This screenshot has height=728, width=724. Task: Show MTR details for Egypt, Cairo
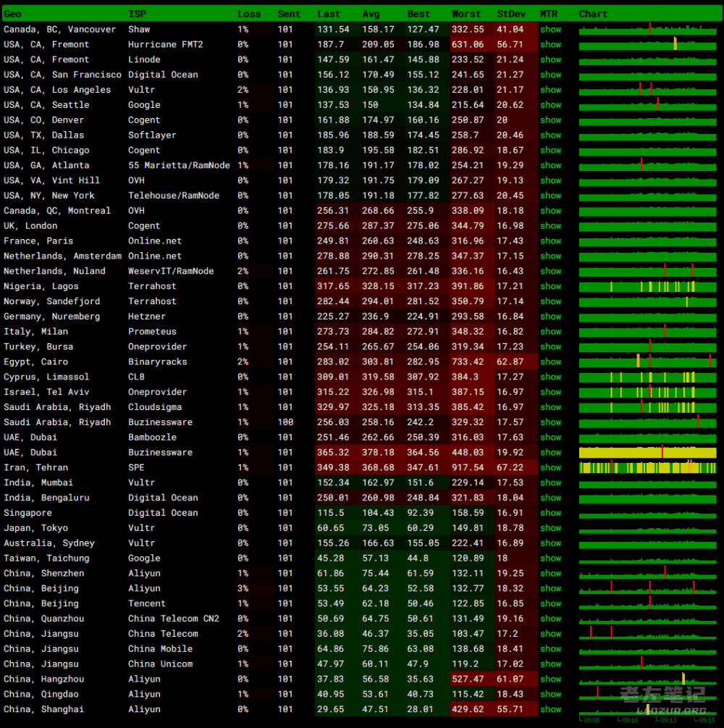coord(550,362)
